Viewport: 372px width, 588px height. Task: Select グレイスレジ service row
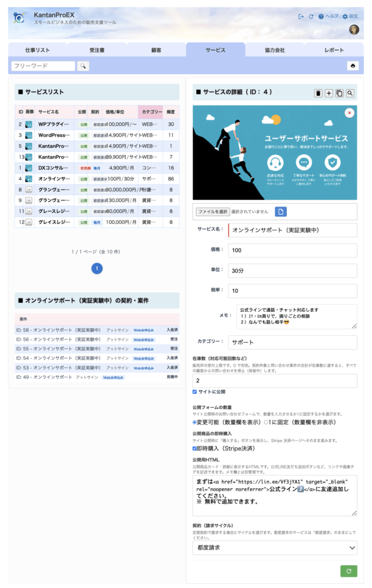coord(97,222)
